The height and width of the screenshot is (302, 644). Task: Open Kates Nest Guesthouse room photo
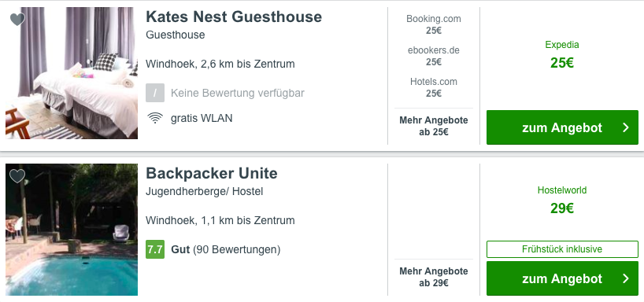click(x=72, y=73)
